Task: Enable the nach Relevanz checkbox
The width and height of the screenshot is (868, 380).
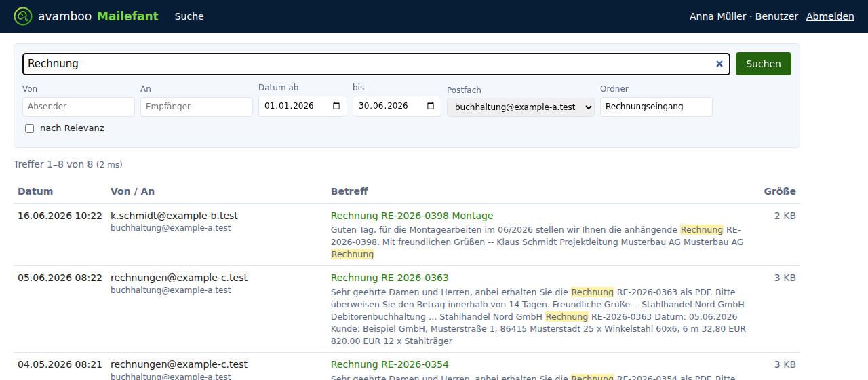Action: pyautogui.click(x=29, y=128)
